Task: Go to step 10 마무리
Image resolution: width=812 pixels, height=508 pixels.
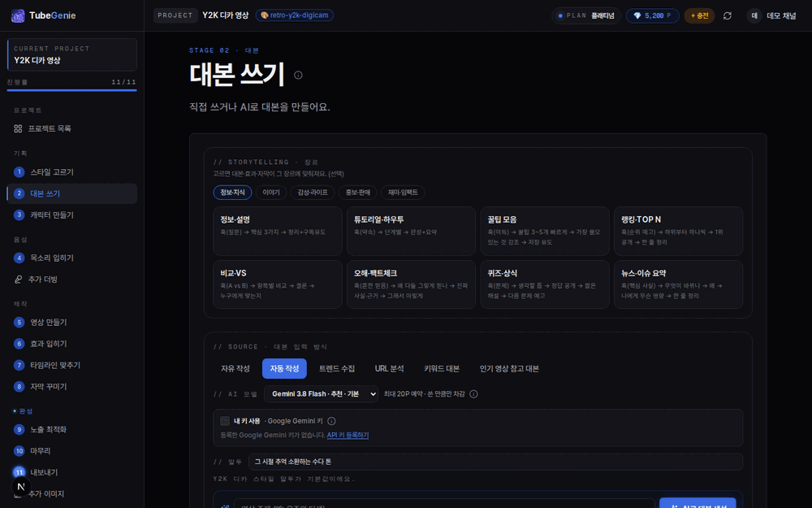Action: [x=72, y=451]
